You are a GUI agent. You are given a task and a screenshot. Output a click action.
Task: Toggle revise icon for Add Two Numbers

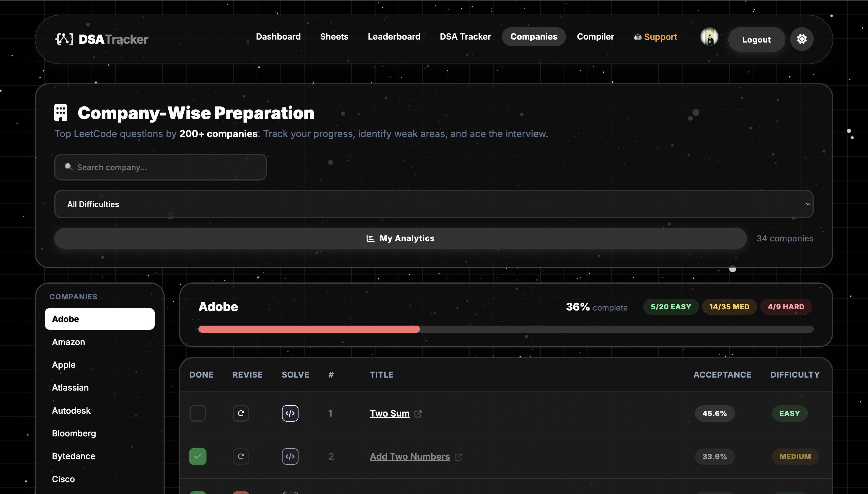click(x=241, y=456)
